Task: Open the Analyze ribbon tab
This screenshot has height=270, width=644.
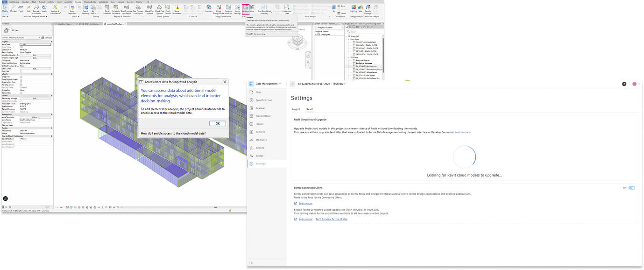Action: [x=78, y=2]
